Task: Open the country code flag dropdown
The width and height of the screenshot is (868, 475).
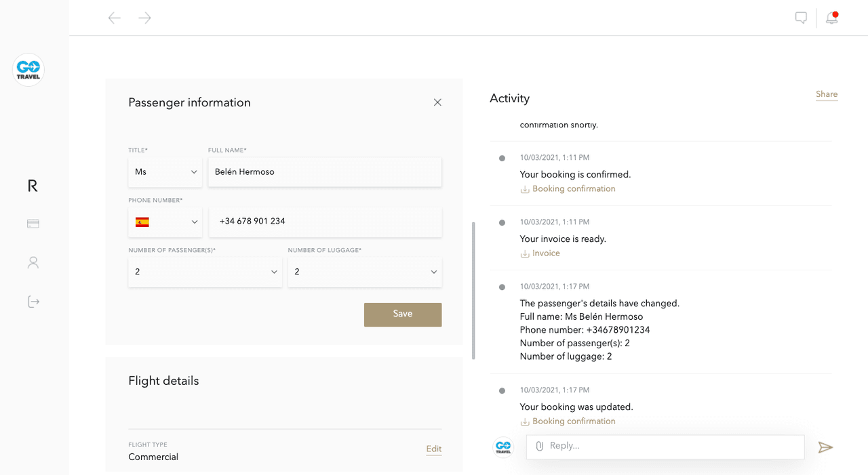Action: click(165, 222)
